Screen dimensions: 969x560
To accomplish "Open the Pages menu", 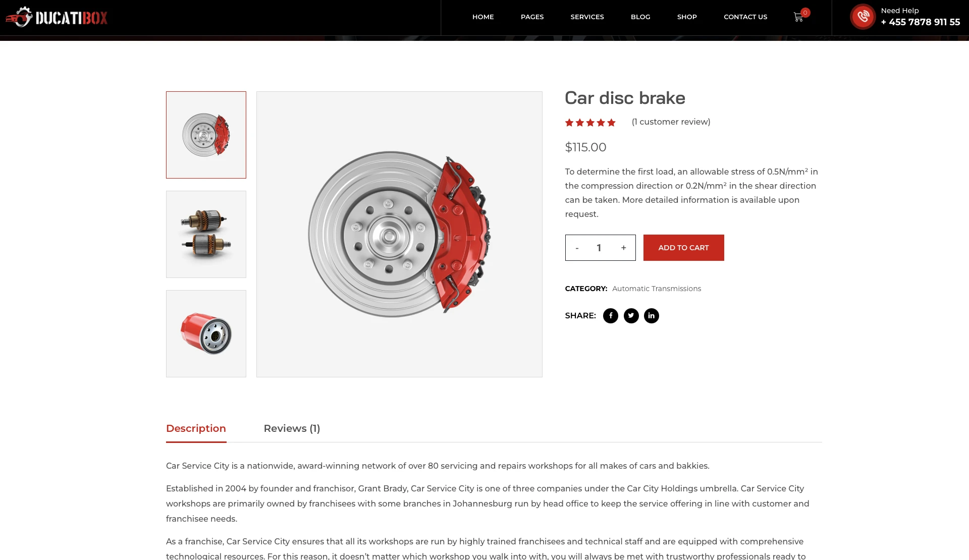I will click(x=532, y=17).
